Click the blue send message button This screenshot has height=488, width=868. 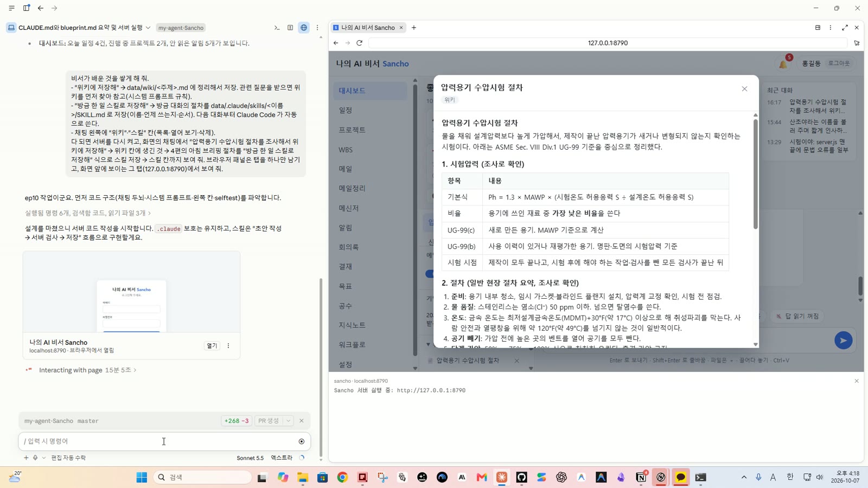click(843, 341)
